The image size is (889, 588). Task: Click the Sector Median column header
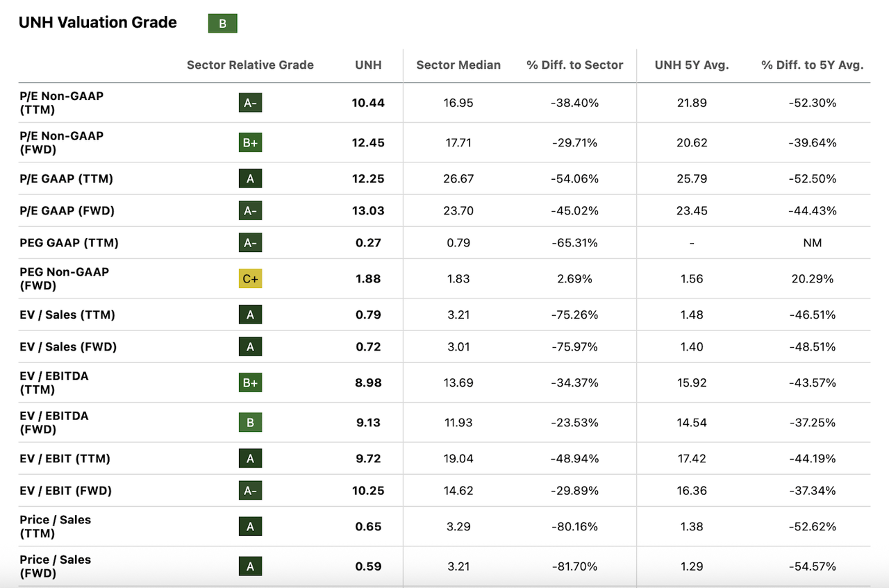pos(458,65)
